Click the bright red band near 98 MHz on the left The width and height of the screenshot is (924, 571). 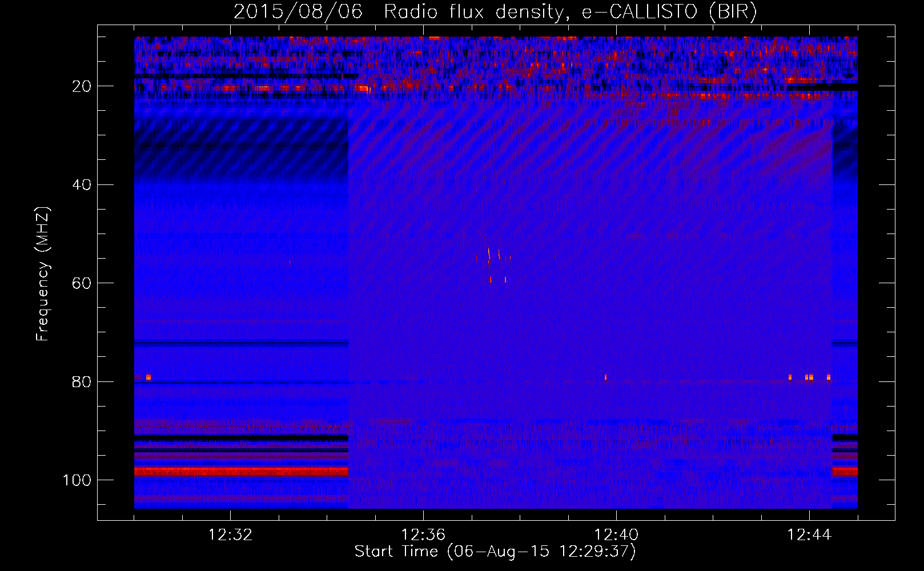point(241,472)
